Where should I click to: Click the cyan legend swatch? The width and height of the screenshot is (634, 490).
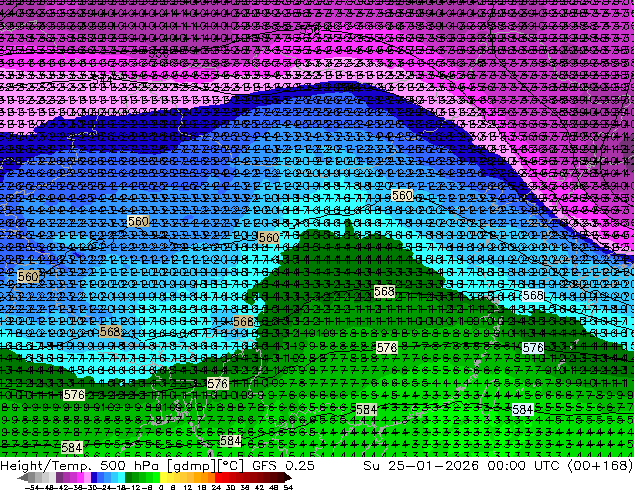tap(121, 478)
